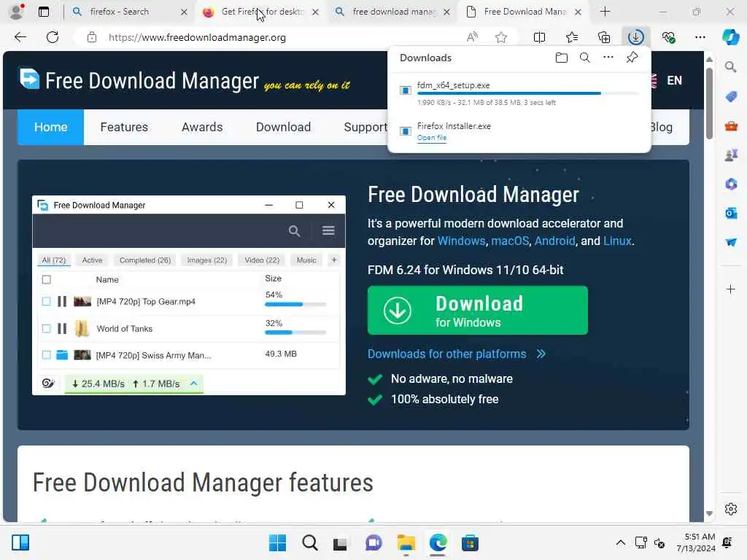747x560 pixels.
Task: Open the Features page in site navigation
Action: (124, 127)
